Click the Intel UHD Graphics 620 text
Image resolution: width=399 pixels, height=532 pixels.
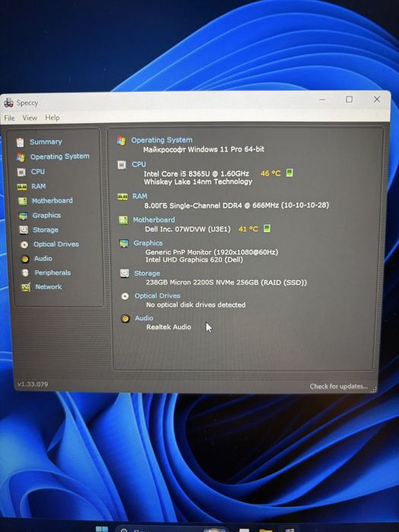pyautogui.click(x=194, y=260)
